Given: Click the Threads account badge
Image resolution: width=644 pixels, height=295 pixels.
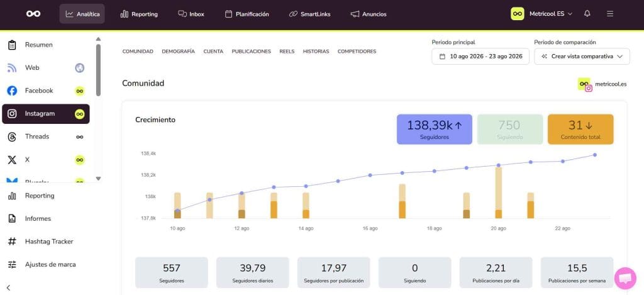Looking at the screenshot, I should coord(80,137).
